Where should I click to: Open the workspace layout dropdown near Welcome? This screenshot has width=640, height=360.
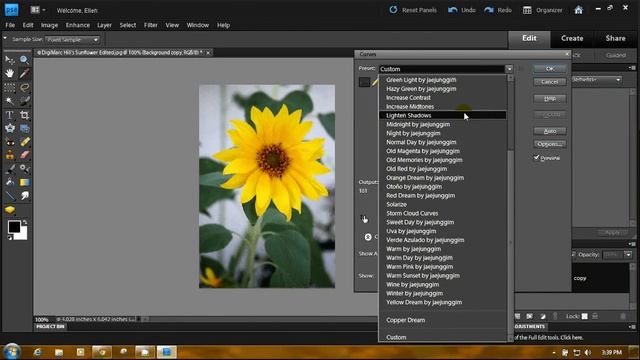tap(38, 10)
